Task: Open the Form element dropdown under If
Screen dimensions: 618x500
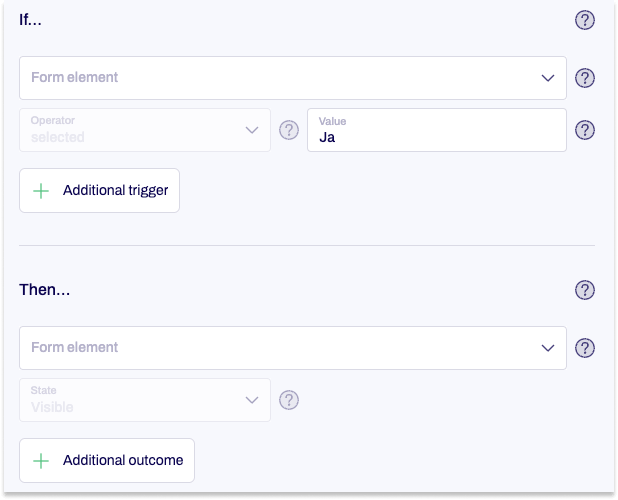Action: coord(280,78)
